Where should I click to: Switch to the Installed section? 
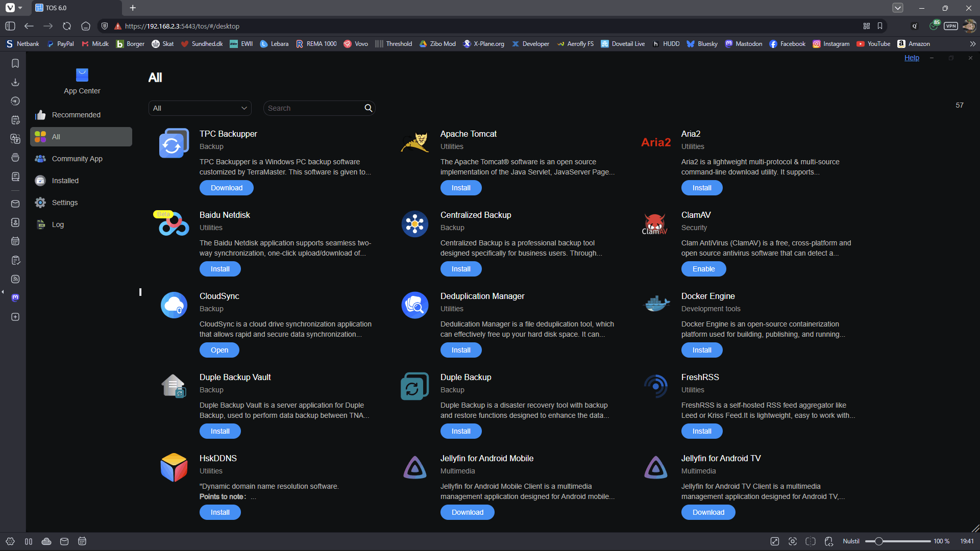point(65,181)
